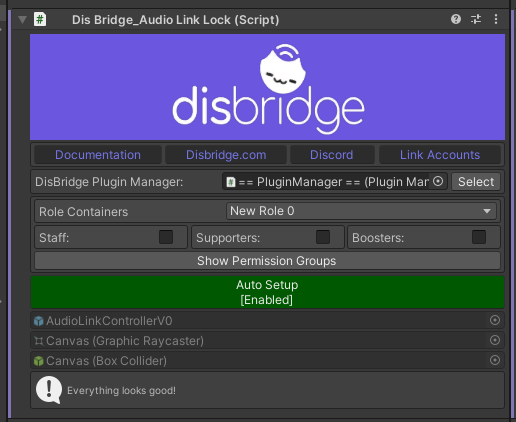Toggle the Supporters checkbox
Screen dimensions: 516x422
pos(323,237)
